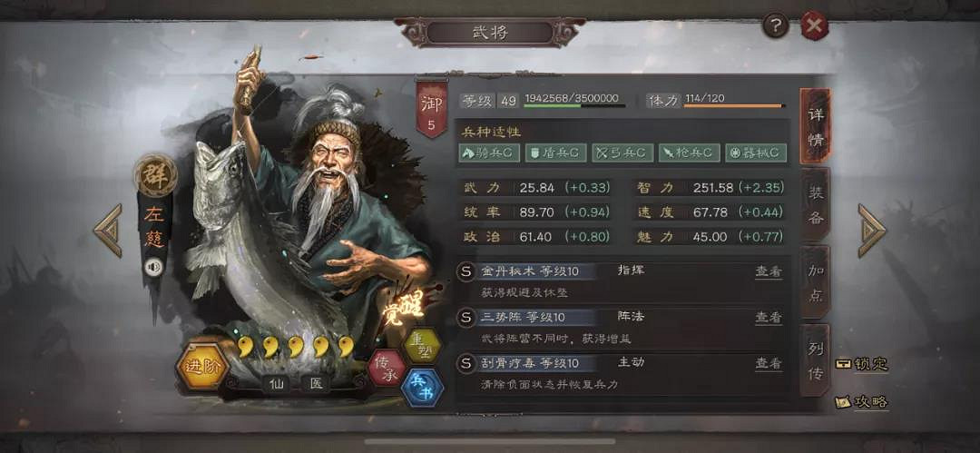Toggle the 锁定 lock option

point(862,363)
